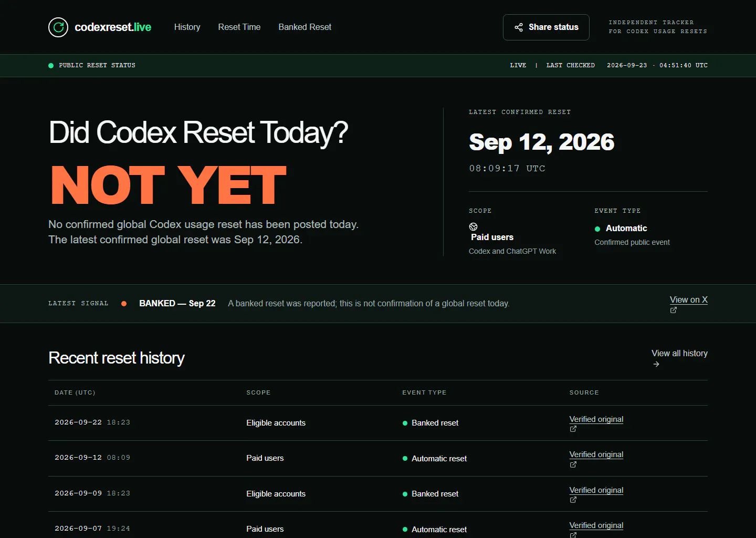Click the share icon in Share status
The image size is (756, 538).
(519, 27)
